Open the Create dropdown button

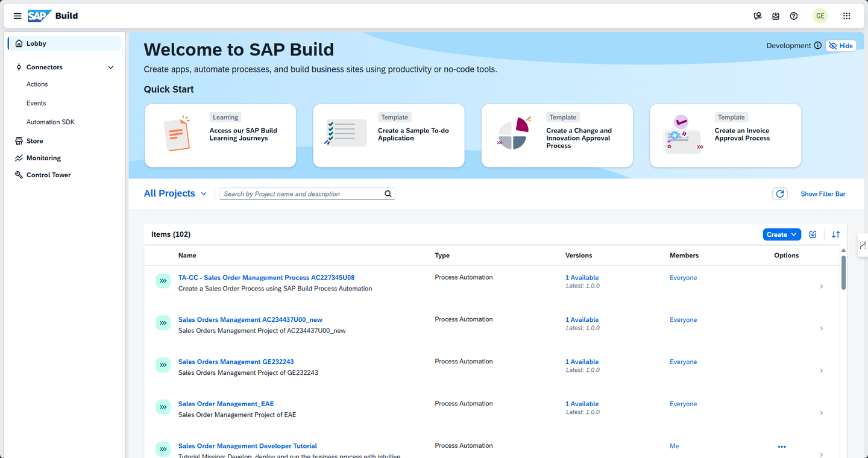[x=782, y=234]
